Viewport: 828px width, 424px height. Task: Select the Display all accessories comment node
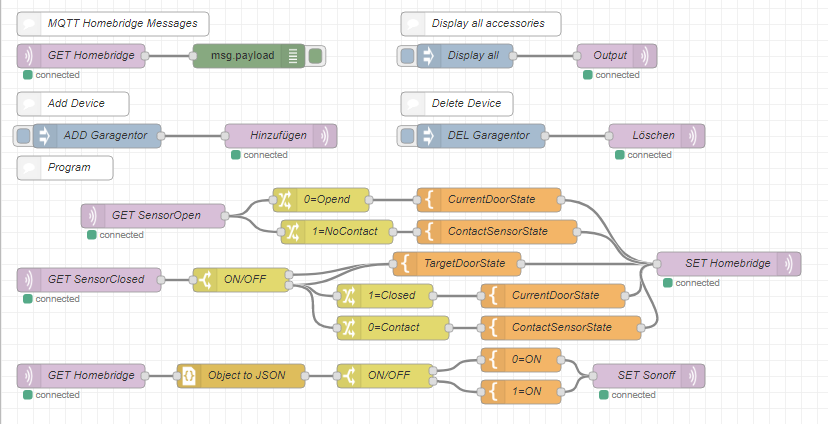[481, 23]
